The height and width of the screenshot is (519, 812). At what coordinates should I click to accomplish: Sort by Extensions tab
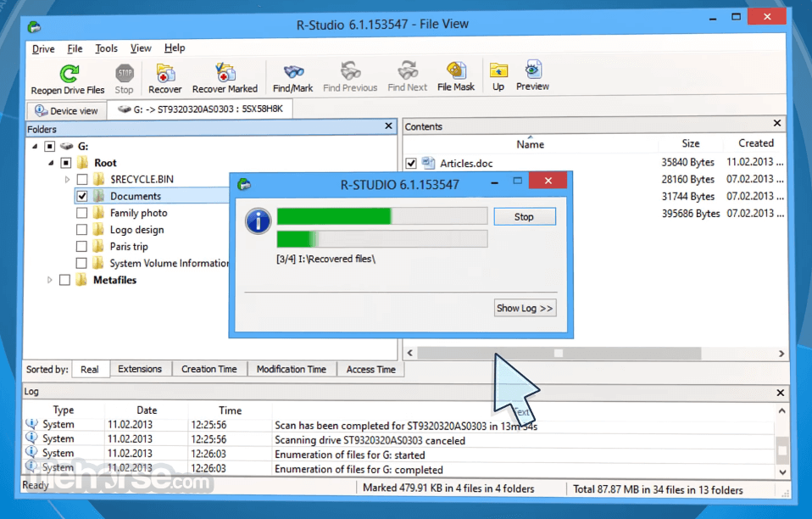[x=140, y=369]
